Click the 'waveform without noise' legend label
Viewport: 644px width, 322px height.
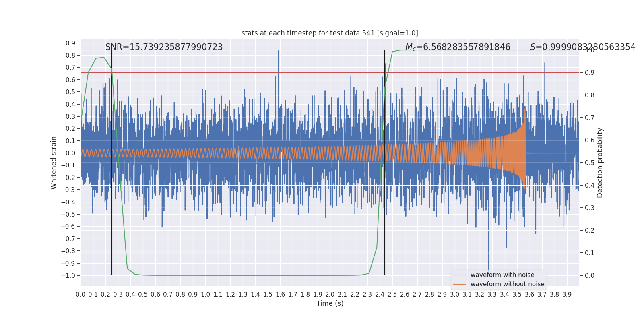click(x=507, y=284)
